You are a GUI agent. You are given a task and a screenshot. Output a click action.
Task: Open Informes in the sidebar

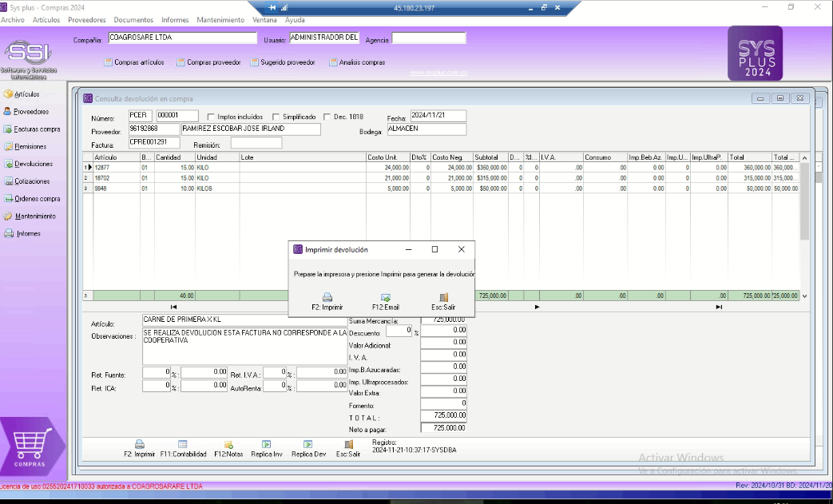click(x=22, y=234)
